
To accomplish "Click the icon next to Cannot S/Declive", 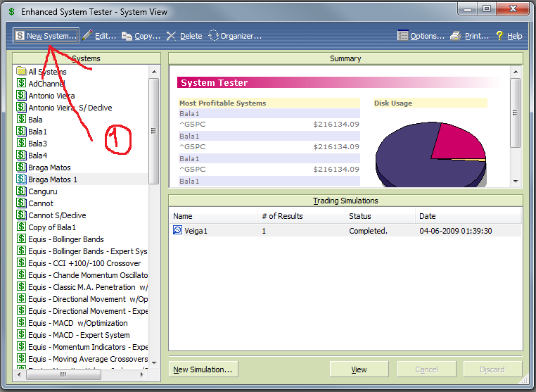I will (x=21, y=215).
